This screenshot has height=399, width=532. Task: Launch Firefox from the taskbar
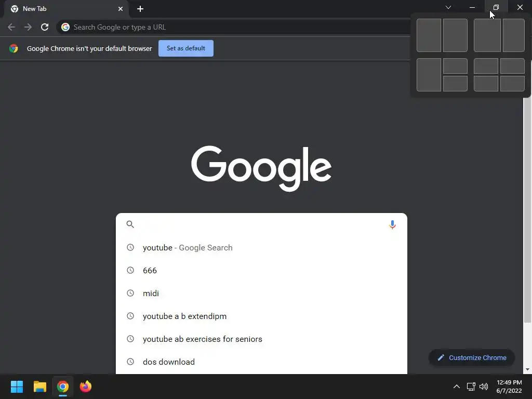click(x=86, y=387)
